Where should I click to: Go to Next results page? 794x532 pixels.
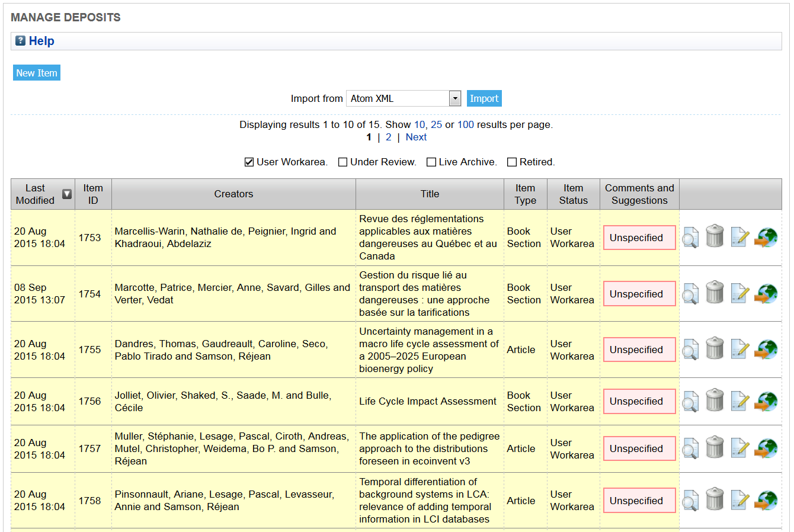coord(416,137)
